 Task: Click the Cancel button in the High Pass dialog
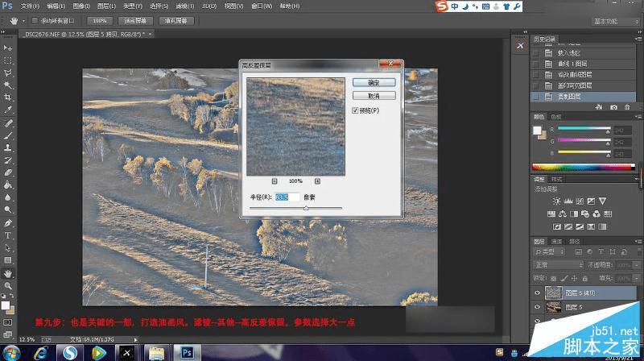374,96
